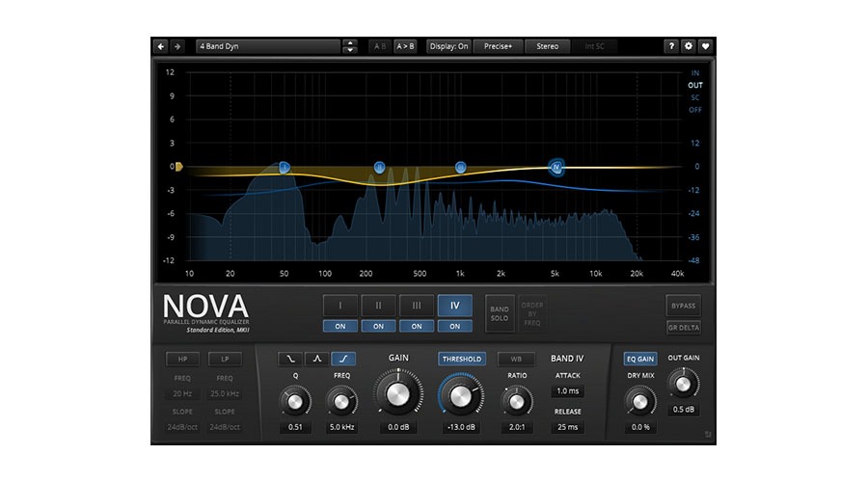Viewport: 868px width, 482px height.
Task: Open the Stereo channel mode selector
Action: click(x=548, y=46)
